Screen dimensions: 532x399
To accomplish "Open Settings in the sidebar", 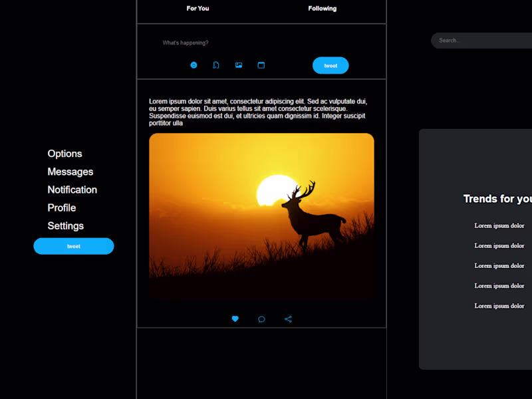I will click(x=65, y=225).
